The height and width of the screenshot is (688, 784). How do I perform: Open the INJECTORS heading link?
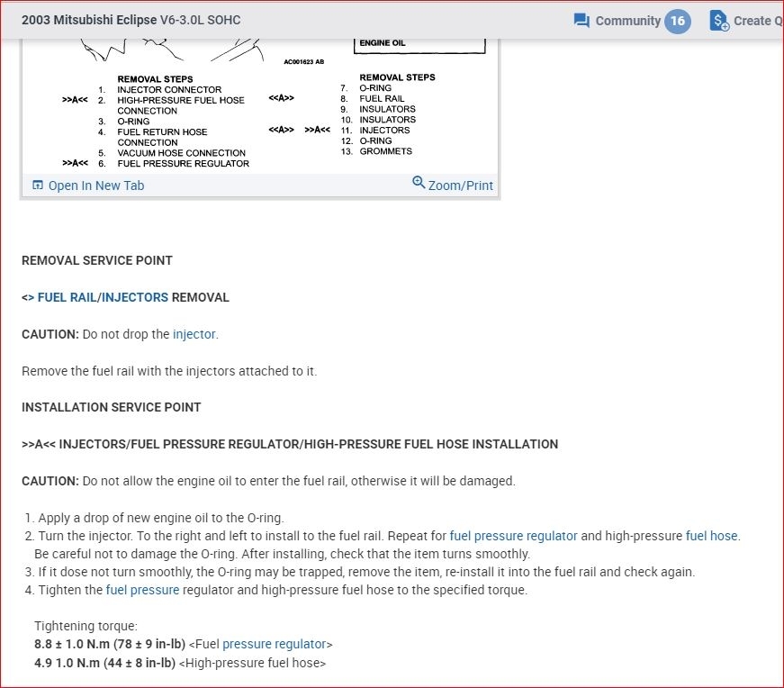(x=135, y=297)
